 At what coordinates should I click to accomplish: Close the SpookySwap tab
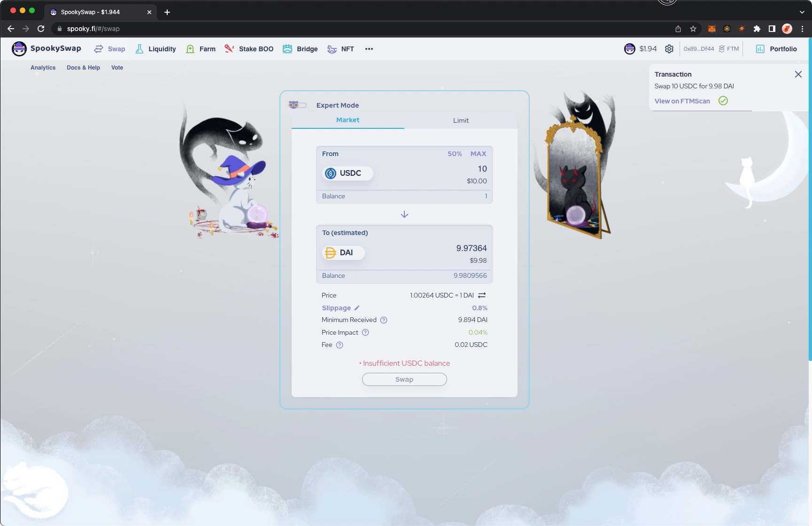(x=149, y=12)
